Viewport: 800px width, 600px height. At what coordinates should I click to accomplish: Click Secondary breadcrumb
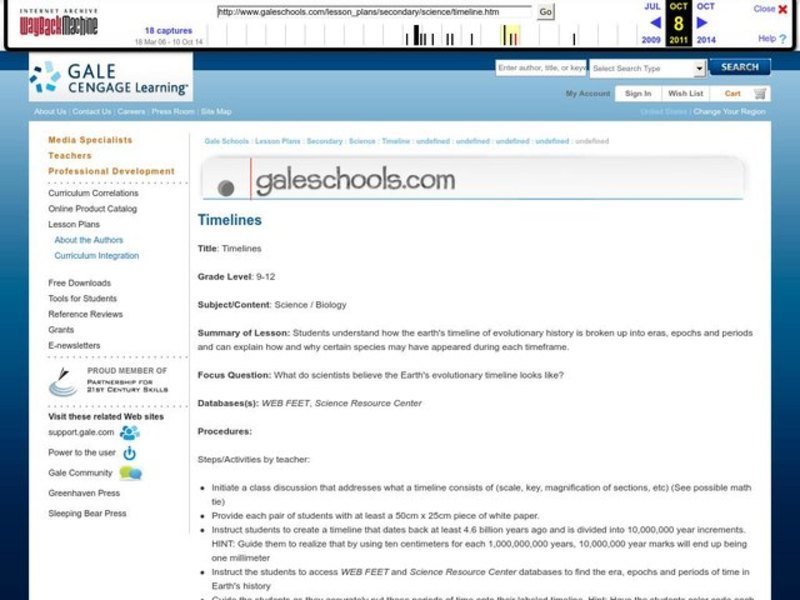pyautogui.click(x=324, y=141)
